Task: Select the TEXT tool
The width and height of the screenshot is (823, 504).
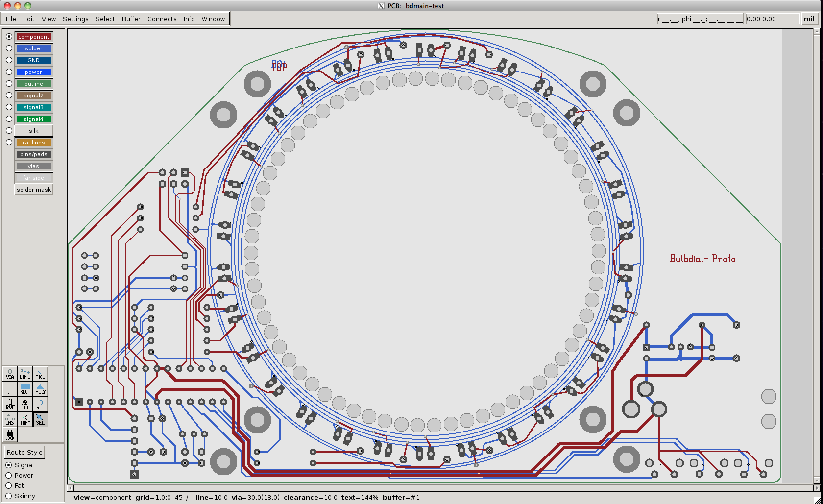Action: pyautogui.click(x=10, y=389)
